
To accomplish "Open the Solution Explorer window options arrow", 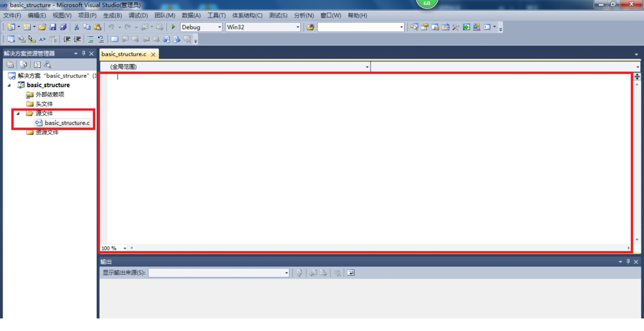I will (75, 53).
